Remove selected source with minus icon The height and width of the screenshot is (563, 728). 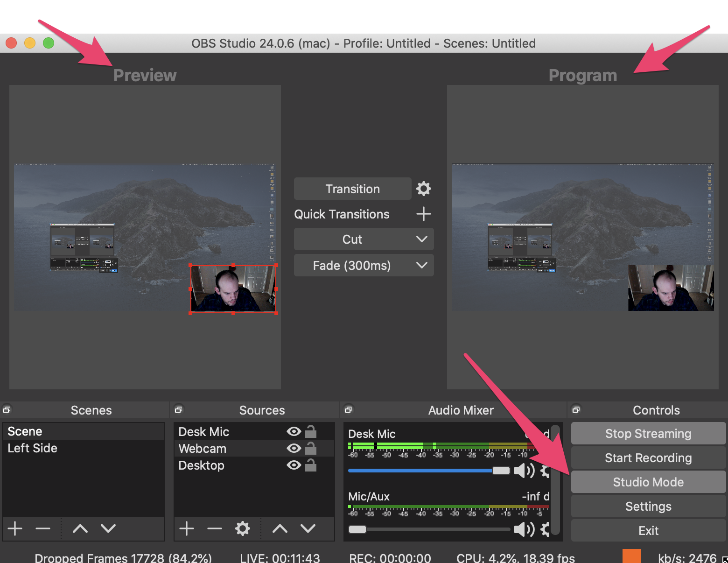215,528
